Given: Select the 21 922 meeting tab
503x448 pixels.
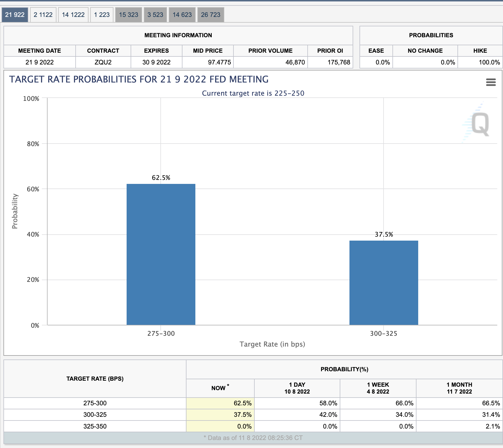Looking at the screenshot, I should point(15,15).
